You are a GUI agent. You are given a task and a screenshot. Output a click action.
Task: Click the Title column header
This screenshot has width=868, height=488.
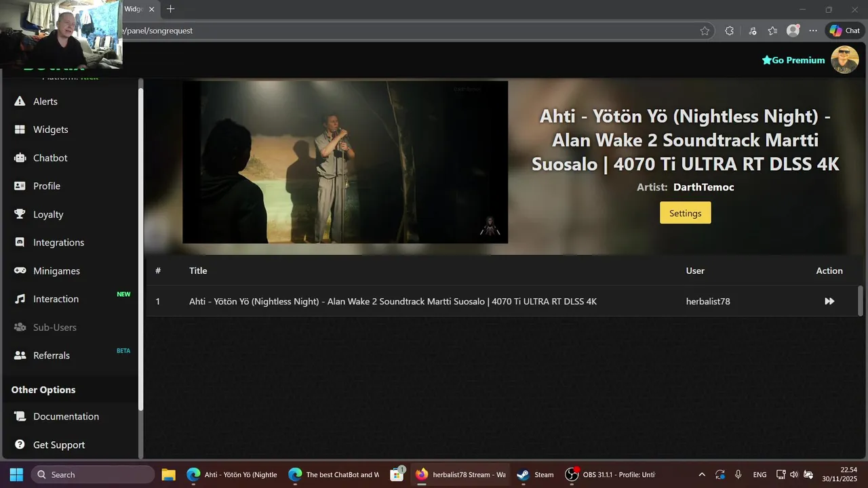198,270
